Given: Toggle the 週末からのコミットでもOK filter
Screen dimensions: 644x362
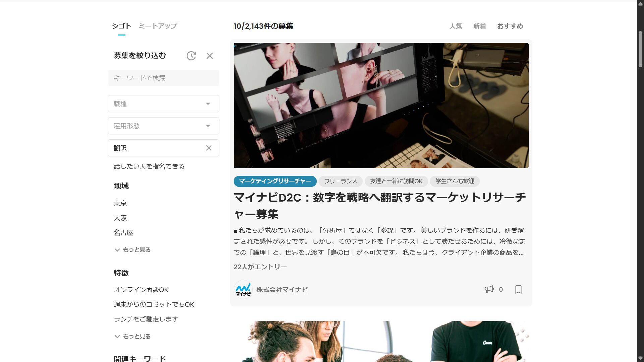Looking at the screenshot, I should pyautogui.click(x=154, y=304).
